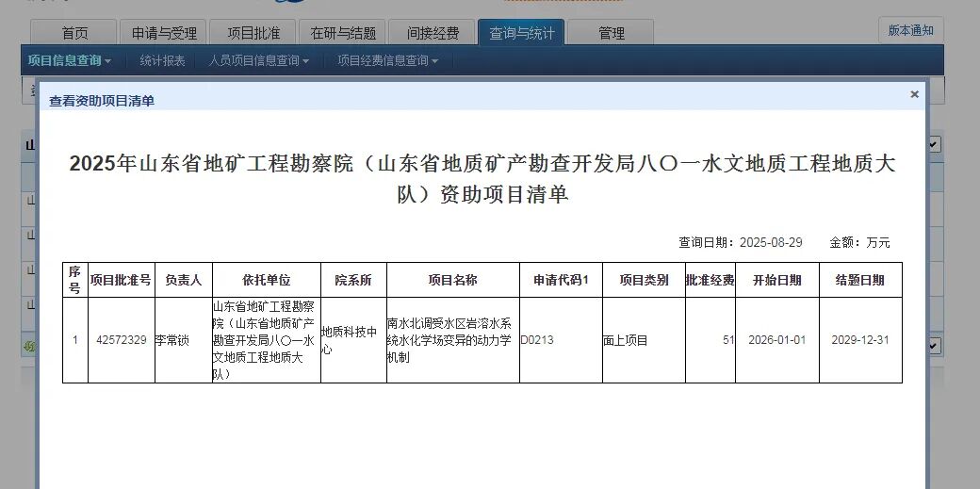Screen dimensions: 980x489
Task: Click the start date 2026-01-01
Action: [x=776, y=340]
